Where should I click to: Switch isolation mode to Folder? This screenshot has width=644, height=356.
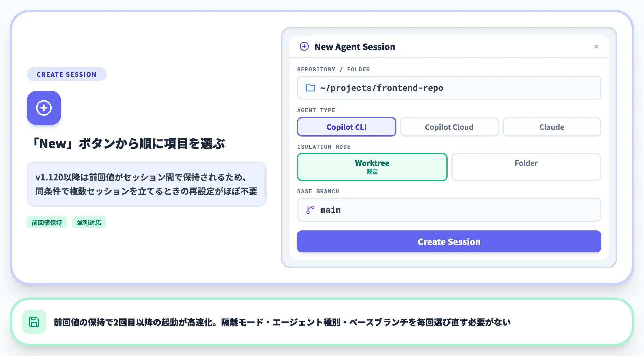click(x=526, y=167)
